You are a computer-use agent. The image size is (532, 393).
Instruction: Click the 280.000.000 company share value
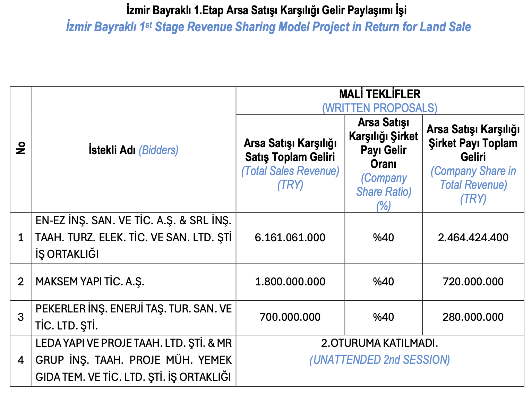[x=473, y=317]
